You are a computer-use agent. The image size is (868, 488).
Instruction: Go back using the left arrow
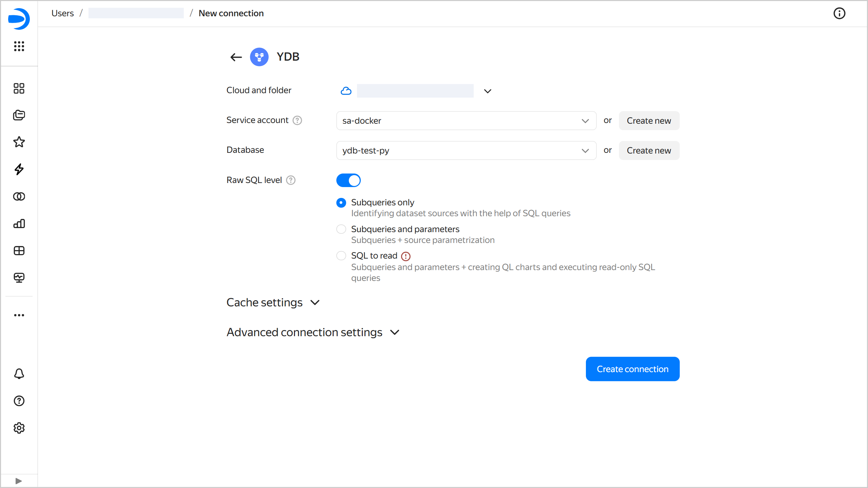pos(236,57)
